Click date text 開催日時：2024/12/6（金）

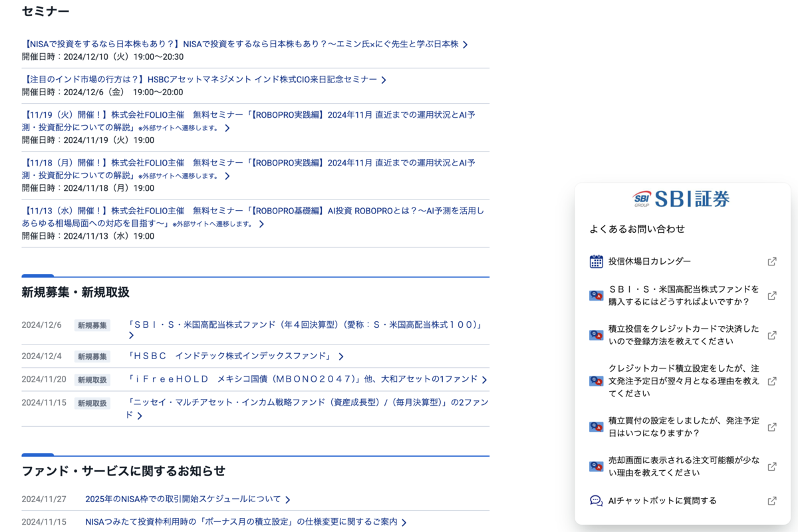click(x=102, y=92)
